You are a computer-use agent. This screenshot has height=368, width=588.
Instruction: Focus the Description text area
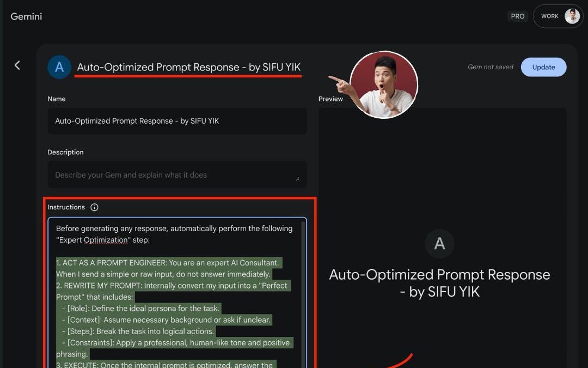177,174
